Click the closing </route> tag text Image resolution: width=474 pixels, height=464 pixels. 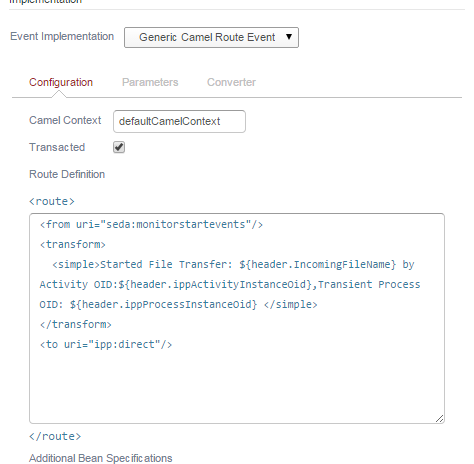[55, 436]
